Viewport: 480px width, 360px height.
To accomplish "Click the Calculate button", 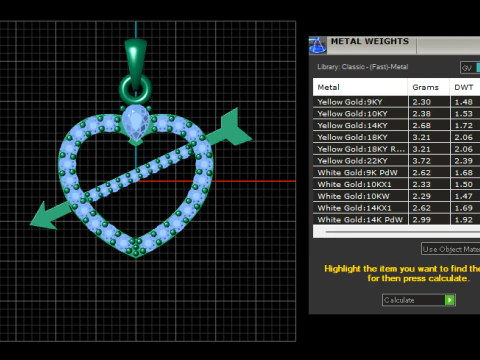I will pyautogui.click(x=419, y=300).
